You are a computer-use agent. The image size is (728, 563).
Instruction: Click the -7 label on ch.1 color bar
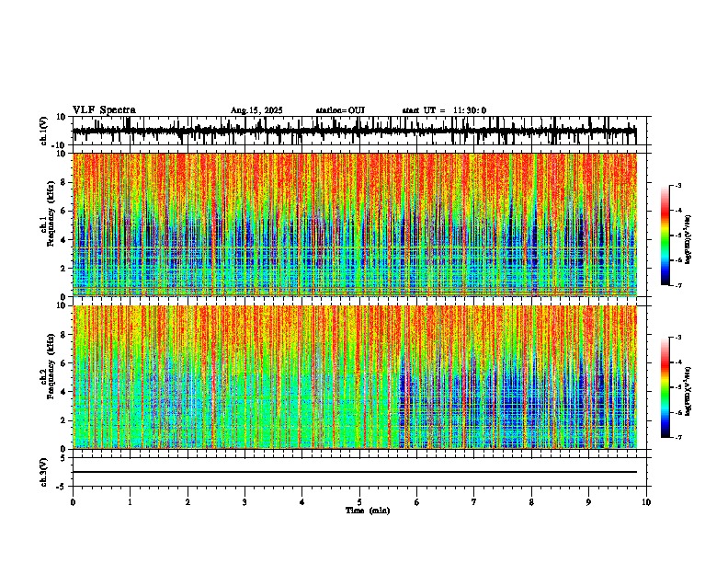[x=677, y=285]
